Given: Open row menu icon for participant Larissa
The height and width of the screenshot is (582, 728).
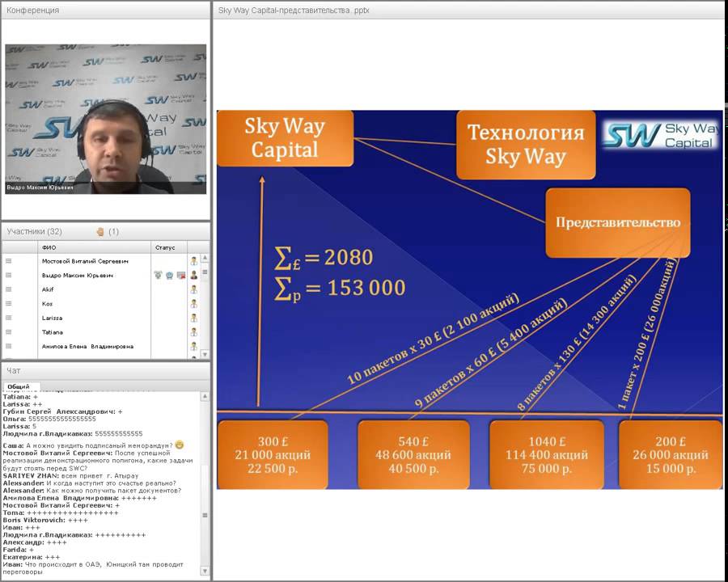Looking at the screenshot, I should 8,318.
